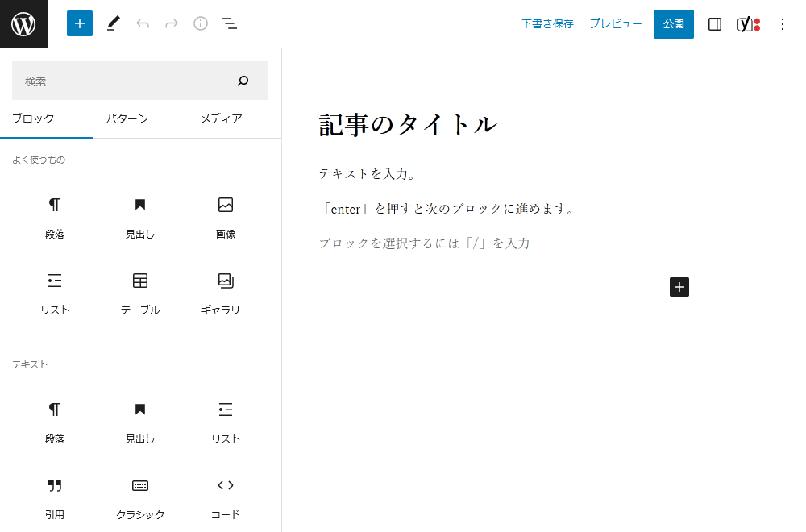Pick the ギャラリー (Gallery) block
The image size is (806, 532).
pos(225,280)
